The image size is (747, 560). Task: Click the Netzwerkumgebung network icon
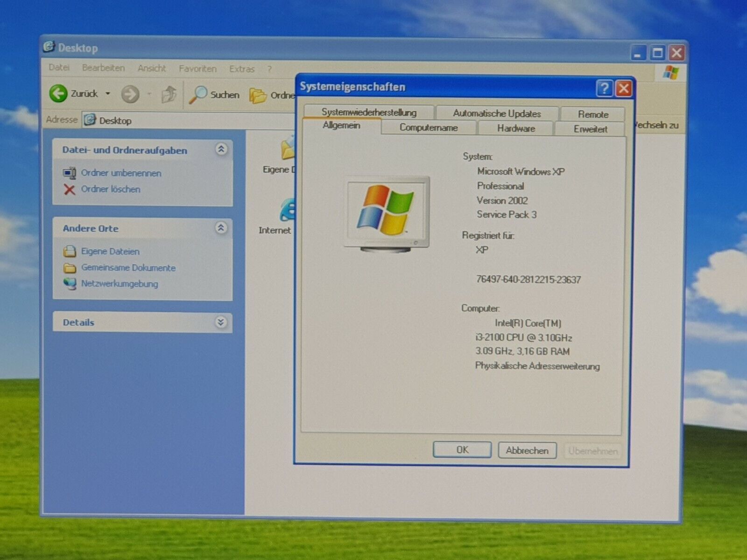pyautogui.click(x=70, y=284)
